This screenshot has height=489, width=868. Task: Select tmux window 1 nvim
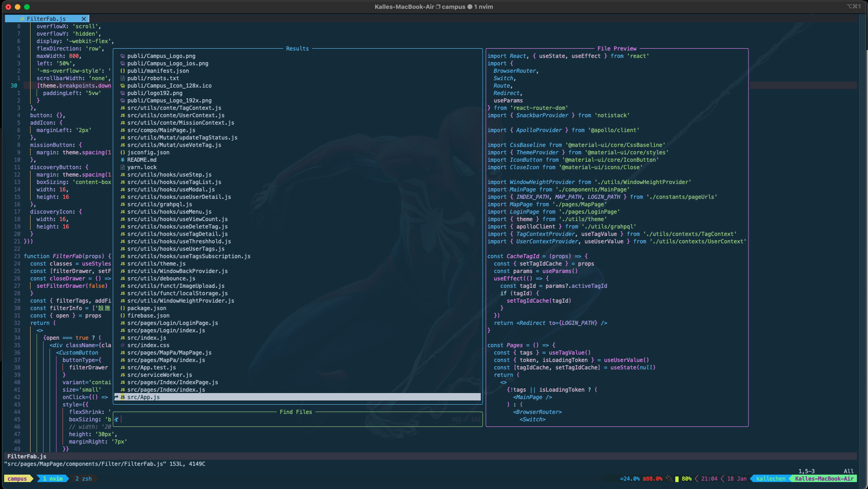point(53,479)
